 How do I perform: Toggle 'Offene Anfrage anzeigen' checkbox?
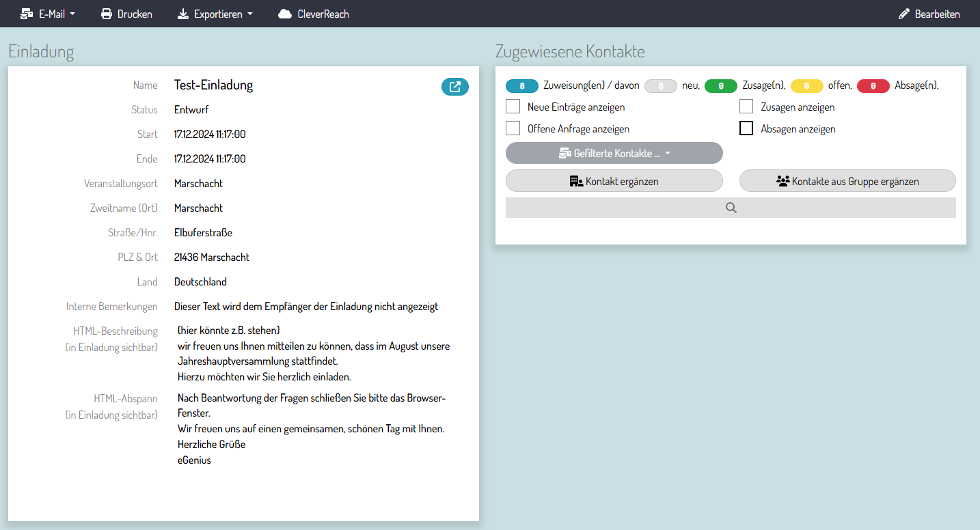513,128
